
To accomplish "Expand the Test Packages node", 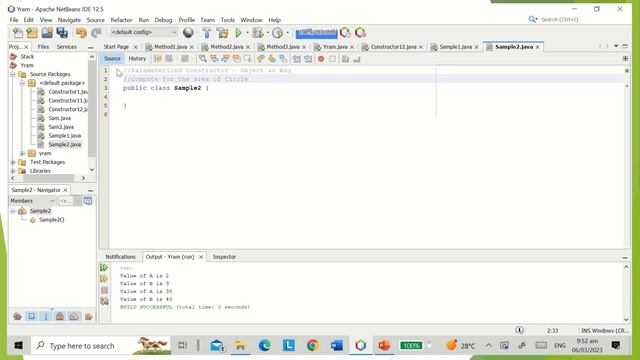I will tap(13, 162).
